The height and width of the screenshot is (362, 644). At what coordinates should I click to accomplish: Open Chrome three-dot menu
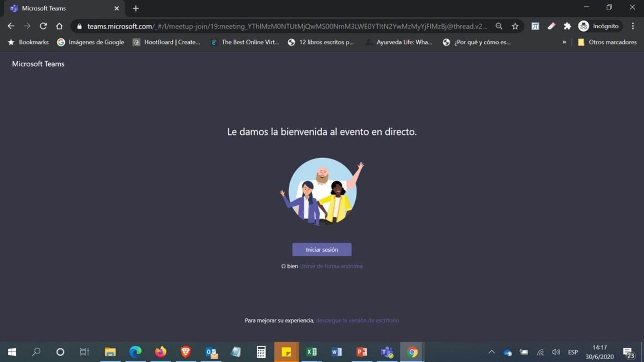[x=633, y=26]
